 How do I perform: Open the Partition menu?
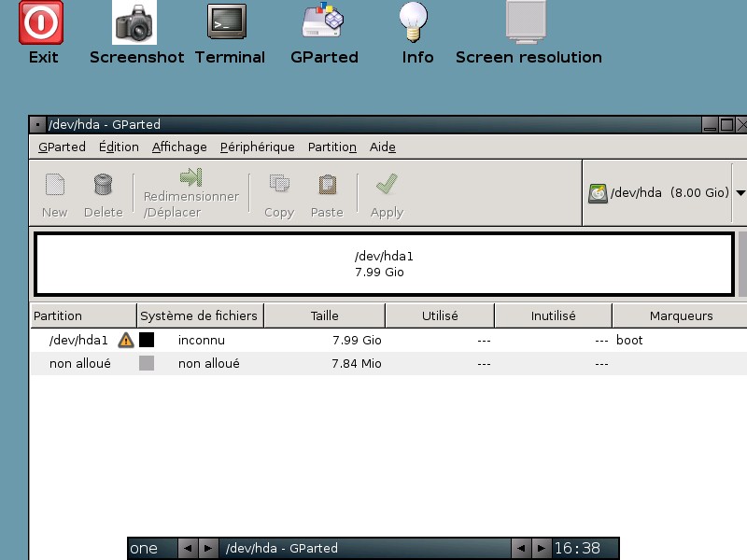[332, 147]
